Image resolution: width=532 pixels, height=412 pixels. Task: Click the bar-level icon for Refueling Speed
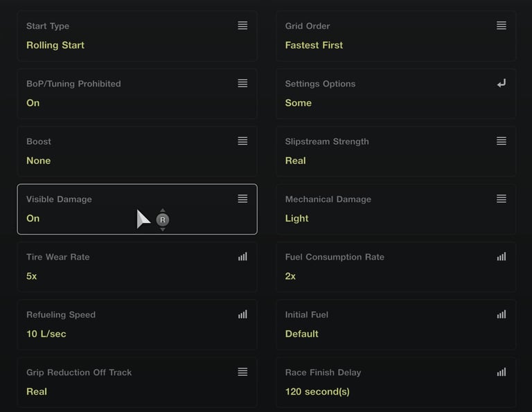tap(242, 314)
